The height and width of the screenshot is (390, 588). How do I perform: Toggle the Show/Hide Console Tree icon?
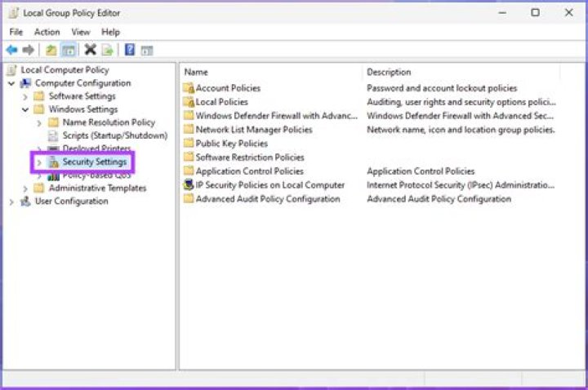[69, 50]
